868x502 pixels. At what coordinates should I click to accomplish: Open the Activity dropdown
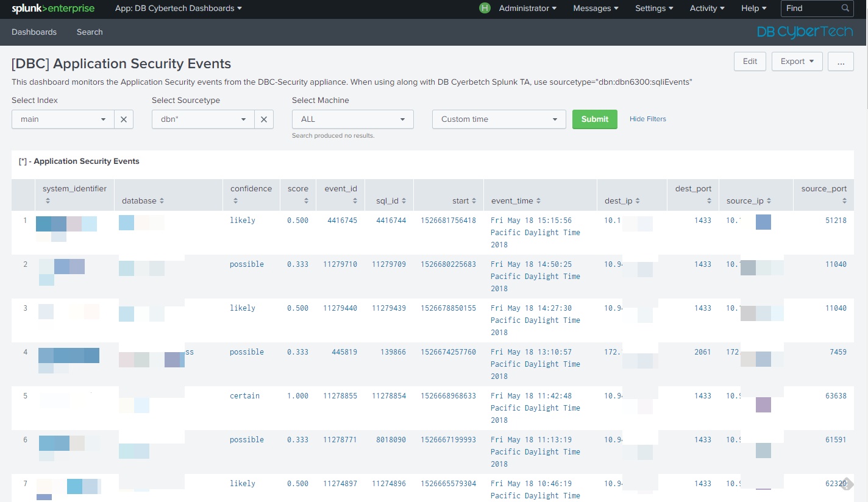(x=707, y=9)
